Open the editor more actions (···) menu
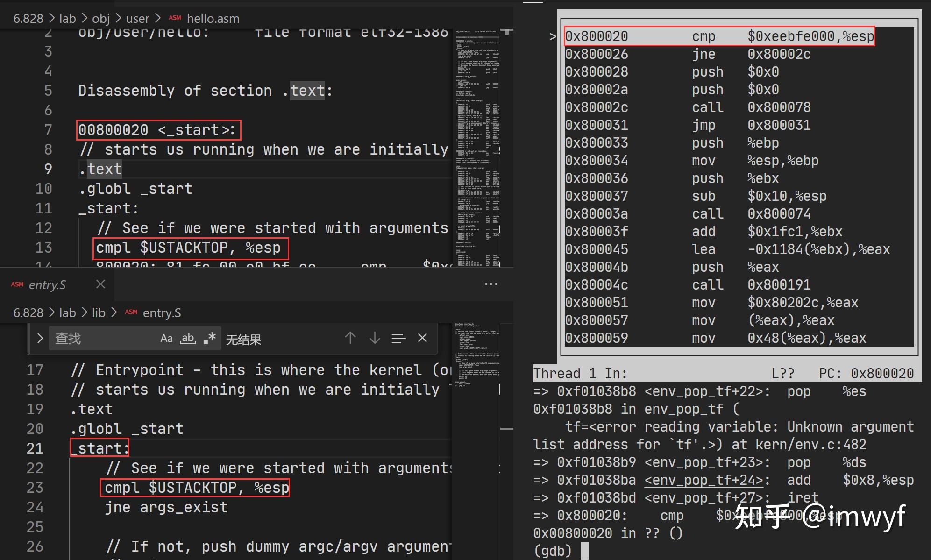931x560 pixels. 491,284
